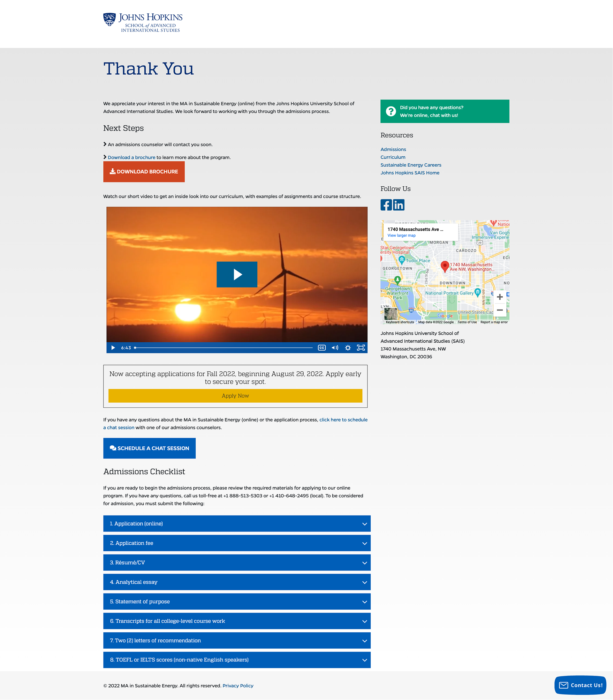This screenshot has width=613, height=700.
Task: Zoom out on the map with minus button
Action: (x=500, y=310)
